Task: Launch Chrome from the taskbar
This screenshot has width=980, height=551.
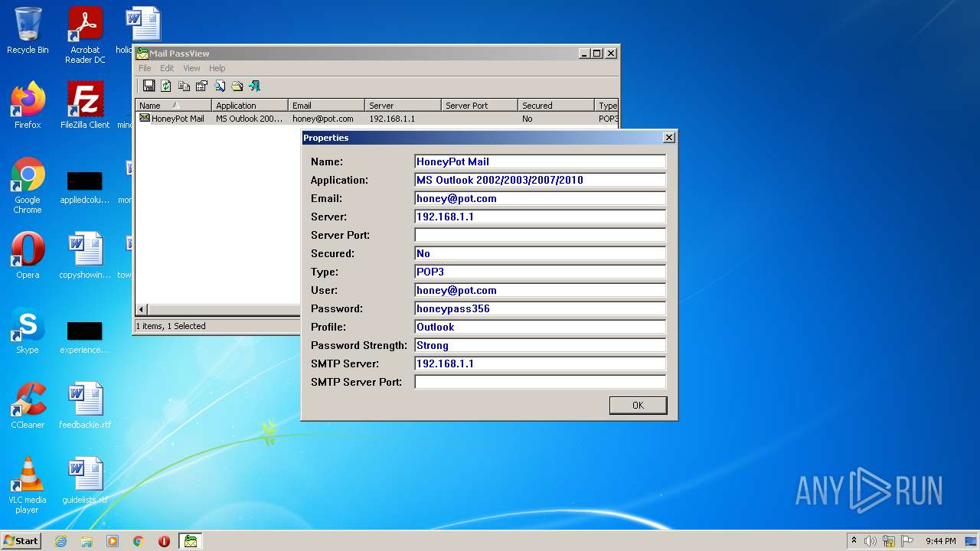Action: (x=139, y=541)
